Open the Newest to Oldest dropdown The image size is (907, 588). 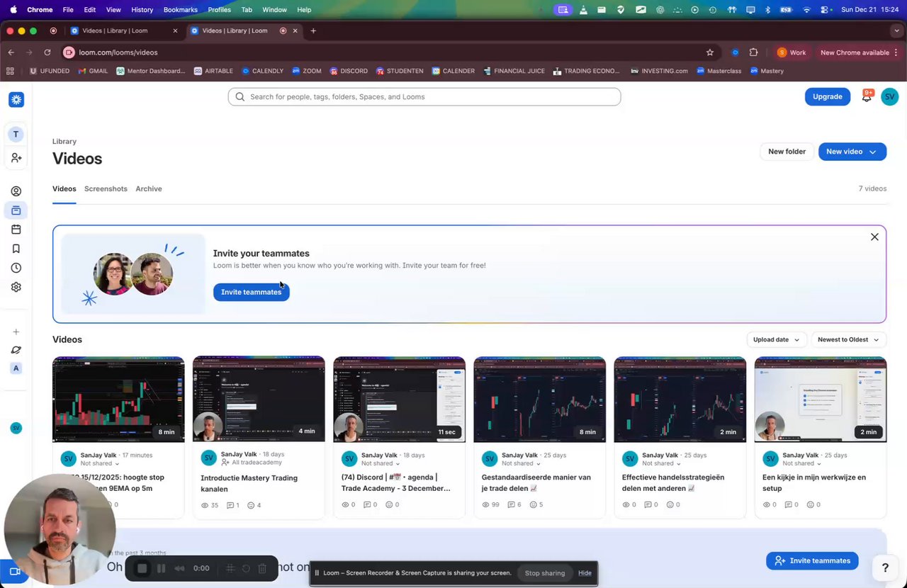848,340
